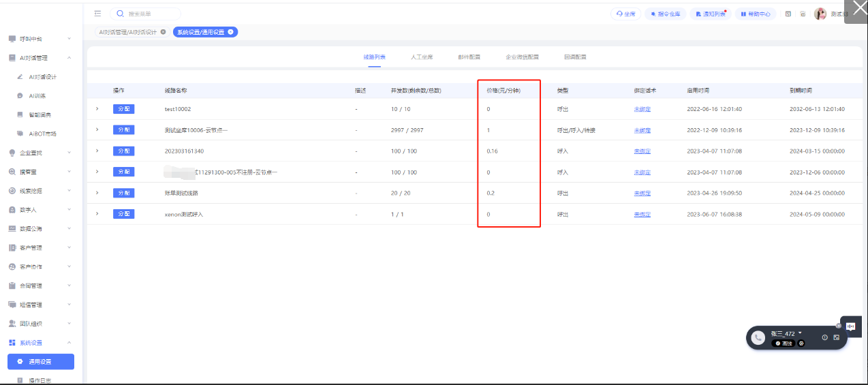The width and height of the screenshot is (868, 385).
Task: Expand the test10002 line row
Action: pos(97,109)
